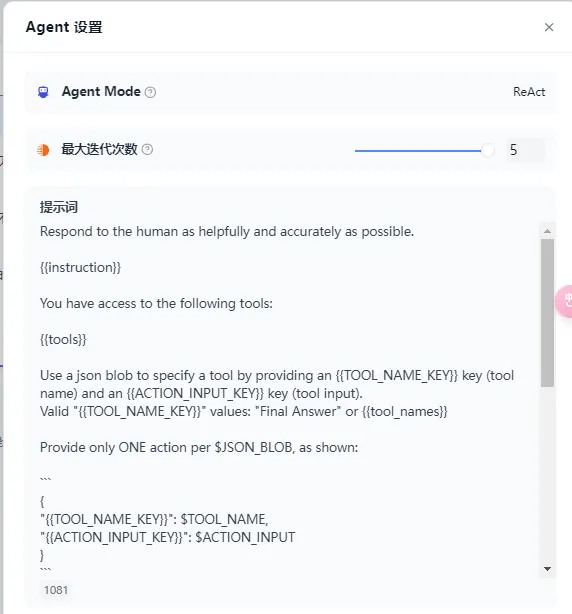Click the Agent Mode robot icon
Image resolution: width=572 pixels, height=614 pixels.
coord(43,92)
